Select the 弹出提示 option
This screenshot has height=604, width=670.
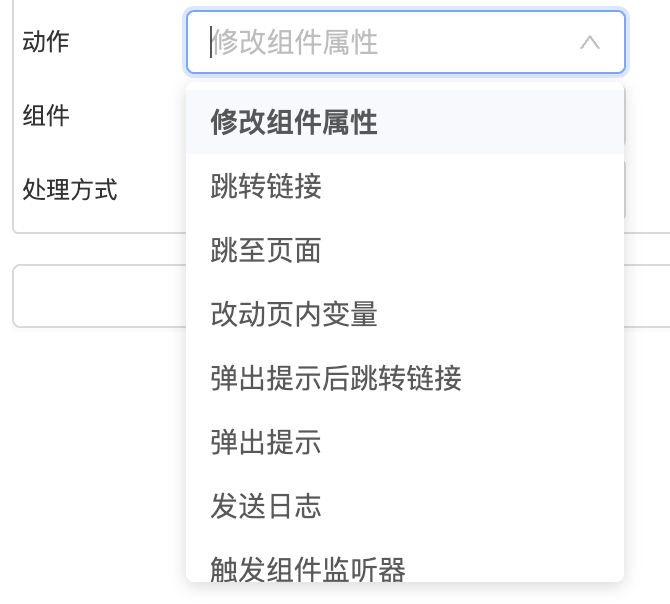tap(266, 442)
